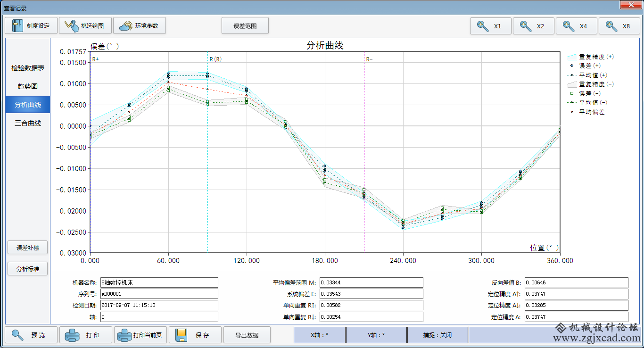644x348 pixels.
Task: Click the 保存 floppy disk icon
Action: pos(182,335)
